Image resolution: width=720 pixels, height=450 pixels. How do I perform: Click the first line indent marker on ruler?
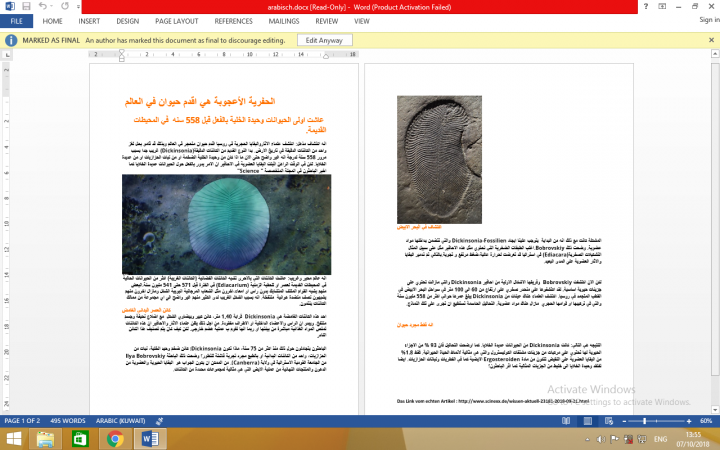pos(122,52)
